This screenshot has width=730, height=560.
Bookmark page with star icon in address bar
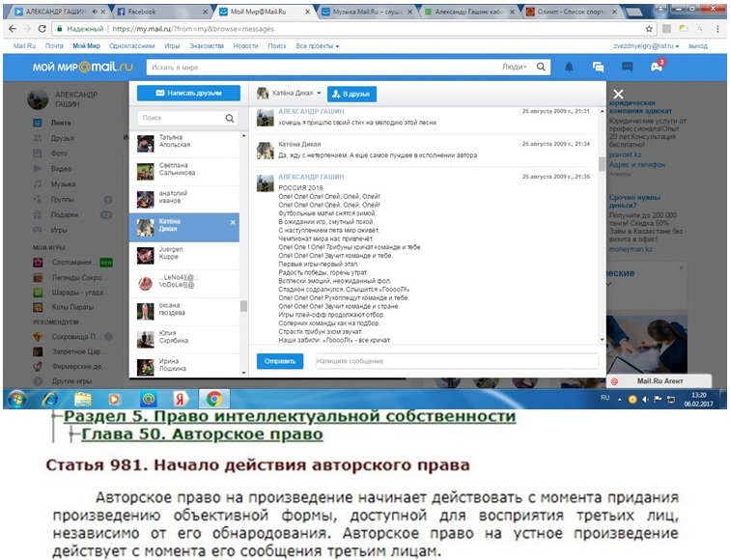649,29
